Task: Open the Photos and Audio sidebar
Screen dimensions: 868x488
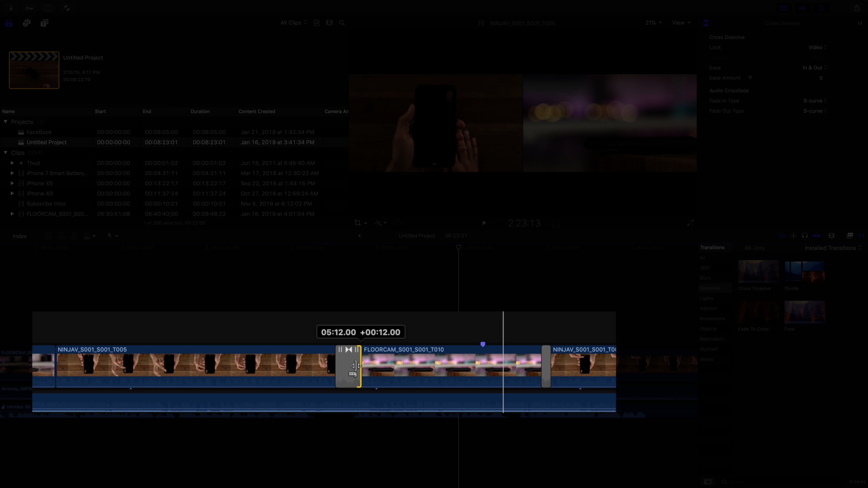Action: pos(27,23)
